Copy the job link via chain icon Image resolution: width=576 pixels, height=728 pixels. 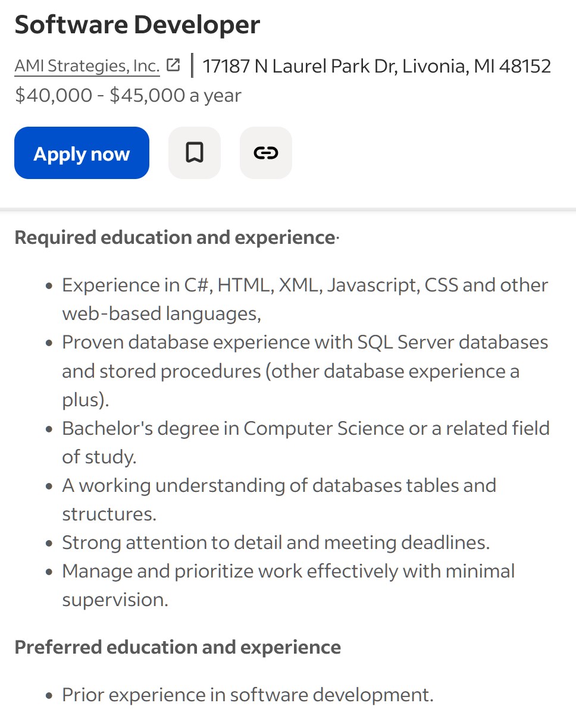pyautogui.click(x=266, y=153)
